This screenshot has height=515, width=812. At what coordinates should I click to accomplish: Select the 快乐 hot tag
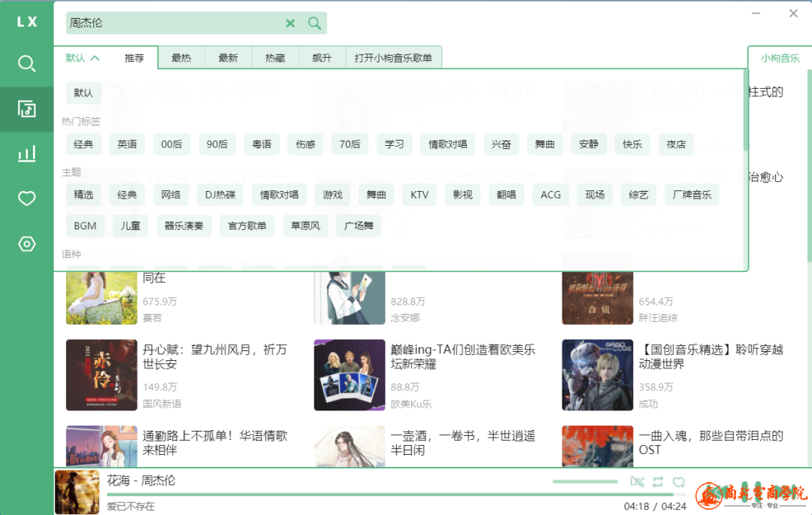point(632,144)
